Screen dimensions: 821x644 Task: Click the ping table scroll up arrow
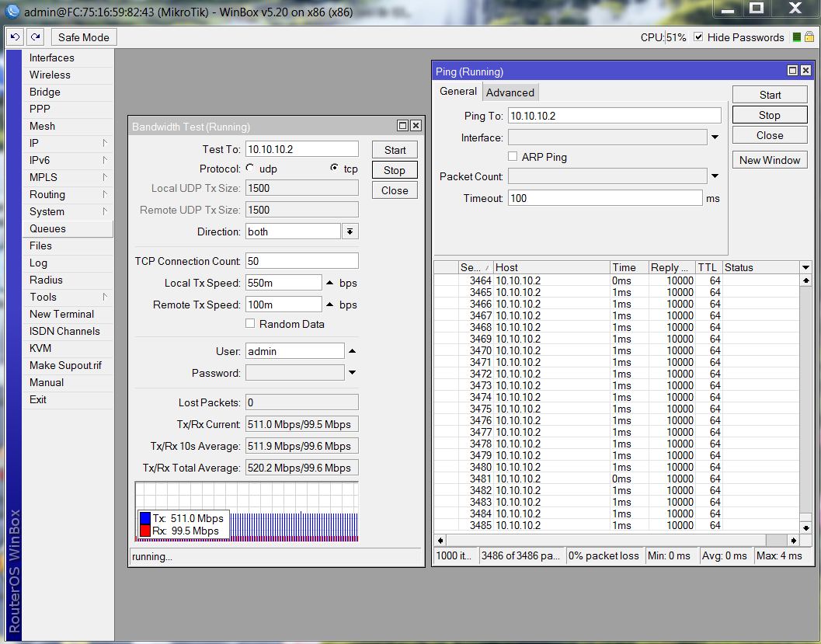click(x=805, y=280)
